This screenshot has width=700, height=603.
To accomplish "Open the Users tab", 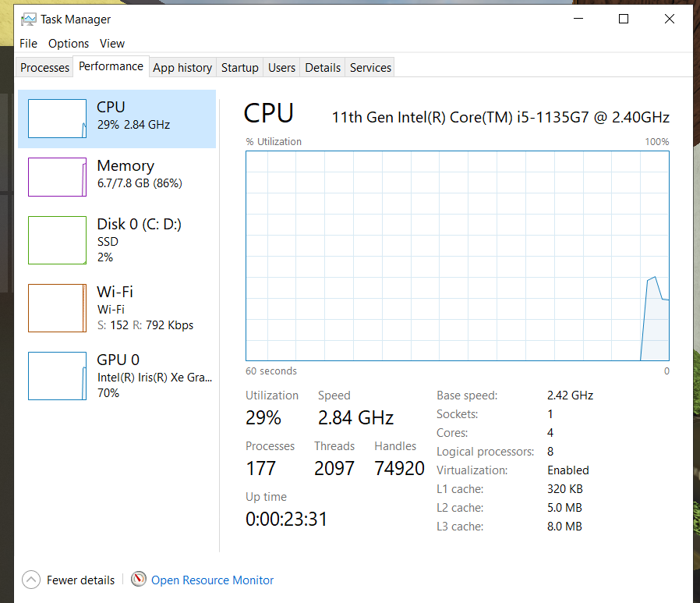I will [x=281, y=67].
